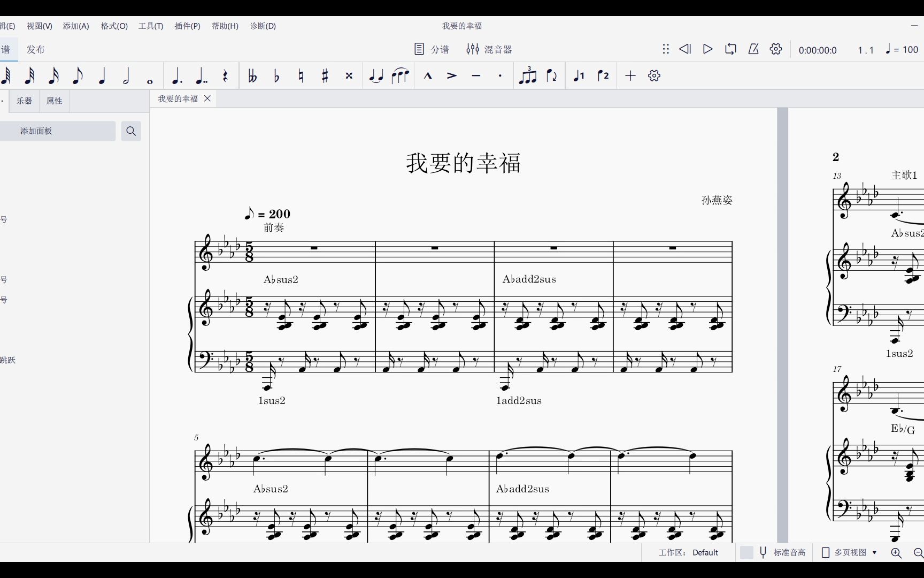This screenshot has width=924, height=578.
Task: Switch to the Instruments (乐器) panel tab
Action: click(x=24, y=101)
